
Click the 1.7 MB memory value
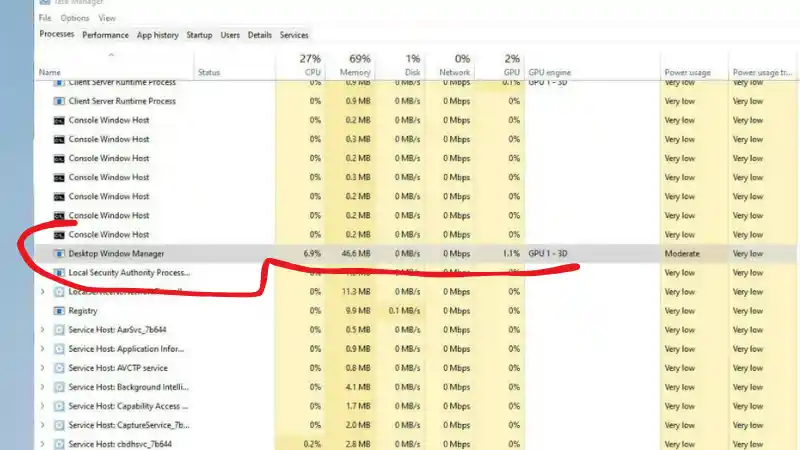point(358,406)
